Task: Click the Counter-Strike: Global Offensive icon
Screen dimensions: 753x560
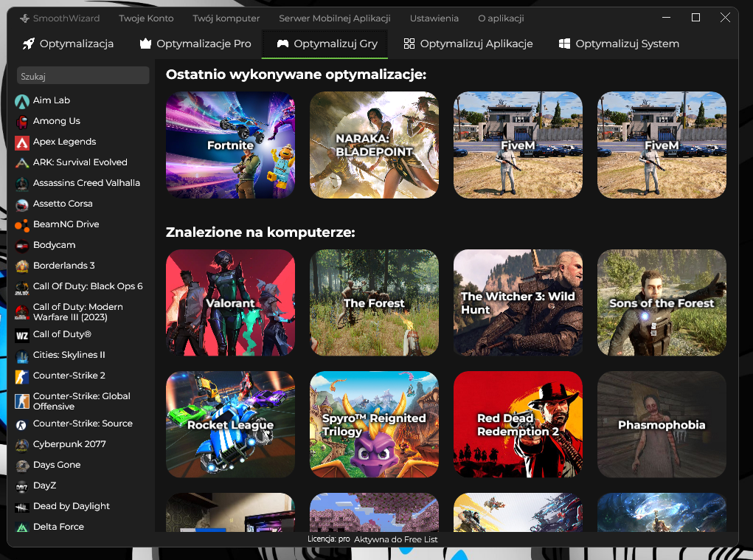Action: point(22,401)
